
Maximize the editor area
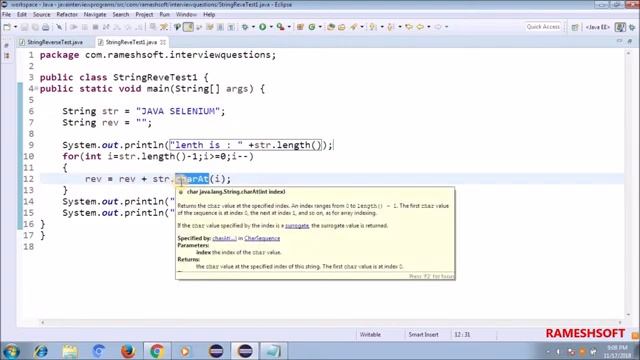630,41
